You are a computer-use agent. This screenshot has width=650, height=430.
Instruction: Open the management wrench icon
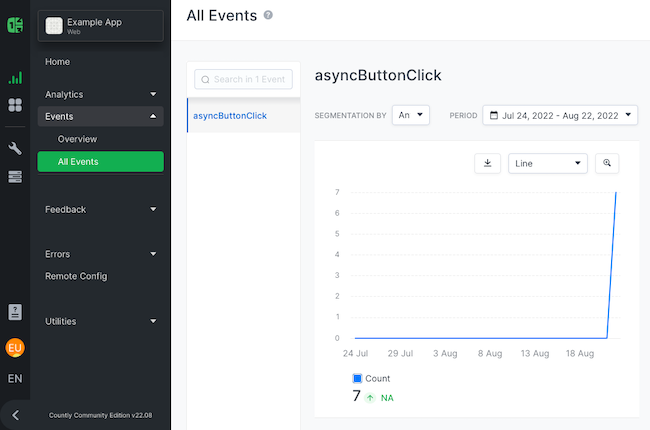(x=15, y=149)
